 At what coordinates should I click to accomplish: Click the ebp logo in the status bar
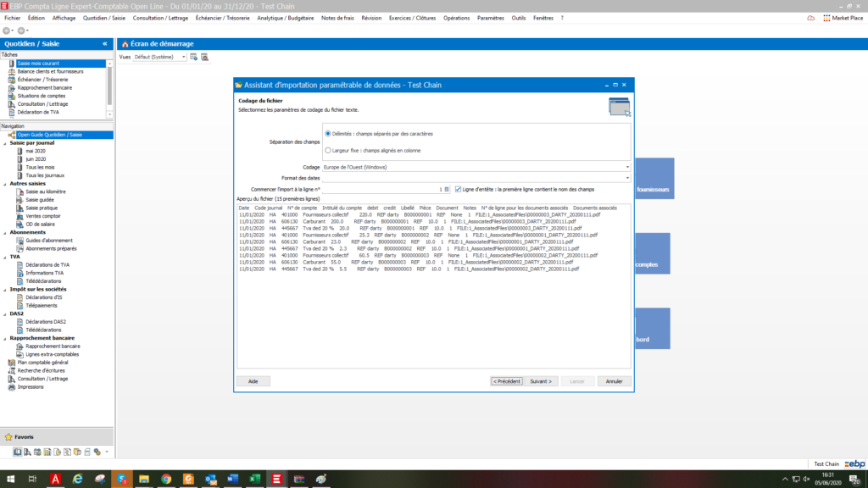pos(854,463)
